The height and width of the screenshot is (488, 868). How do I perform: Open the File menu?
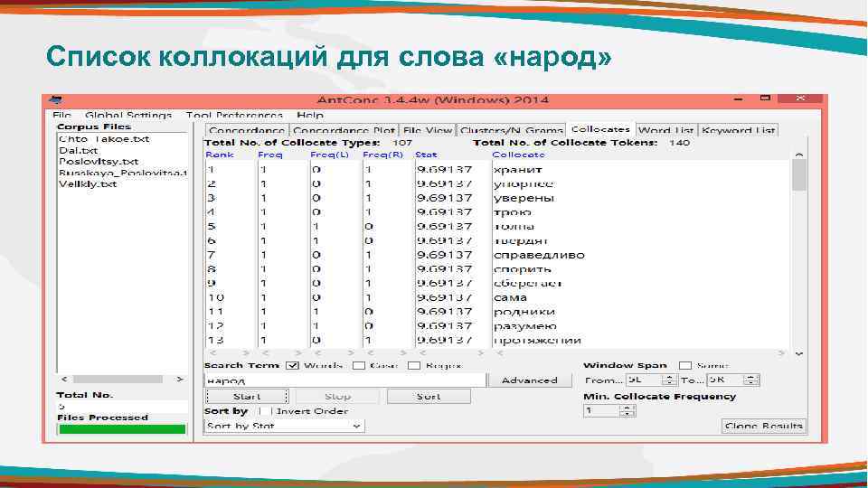pos(62,115)
